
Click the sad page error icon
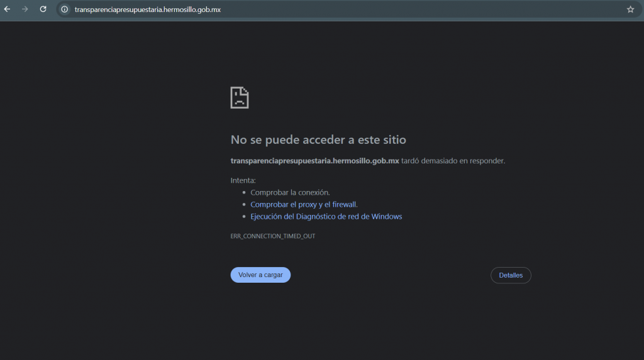click(240, 97)
